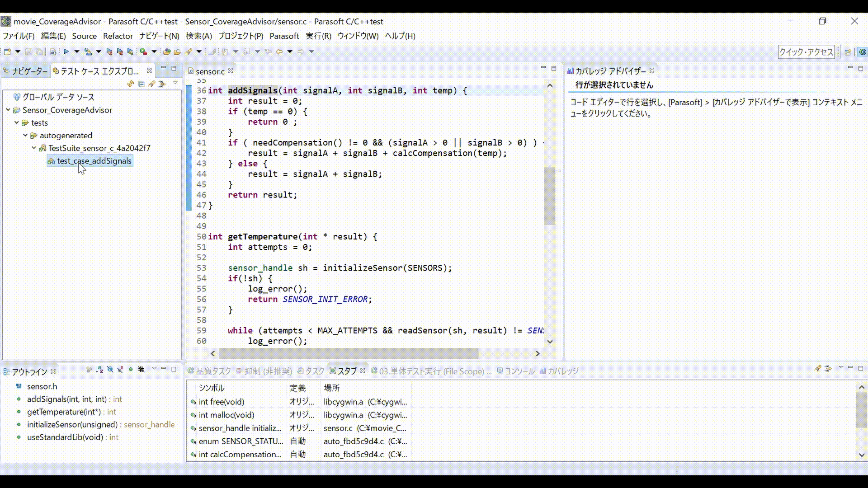Open Outline view menu triangle
Image resolution: width=868 pixels, height=488 pixels.
pyautogui.click(x=154, y=369)
